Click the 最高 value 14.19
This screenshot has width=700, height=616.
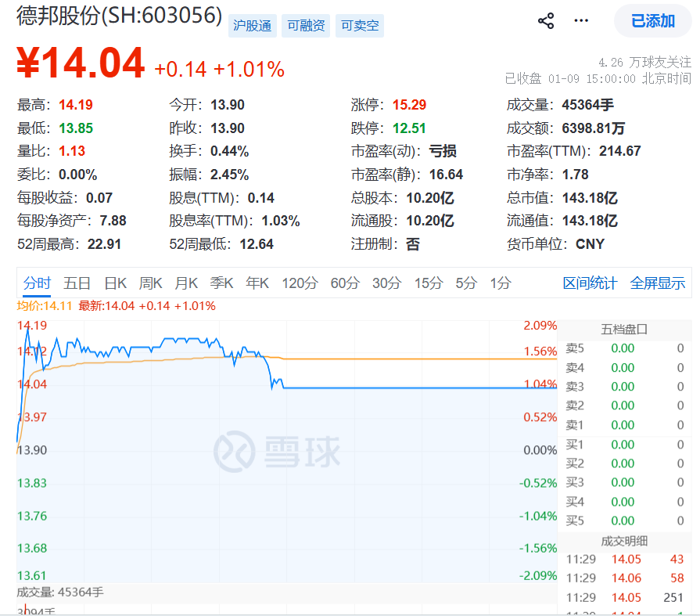[76, 105]
